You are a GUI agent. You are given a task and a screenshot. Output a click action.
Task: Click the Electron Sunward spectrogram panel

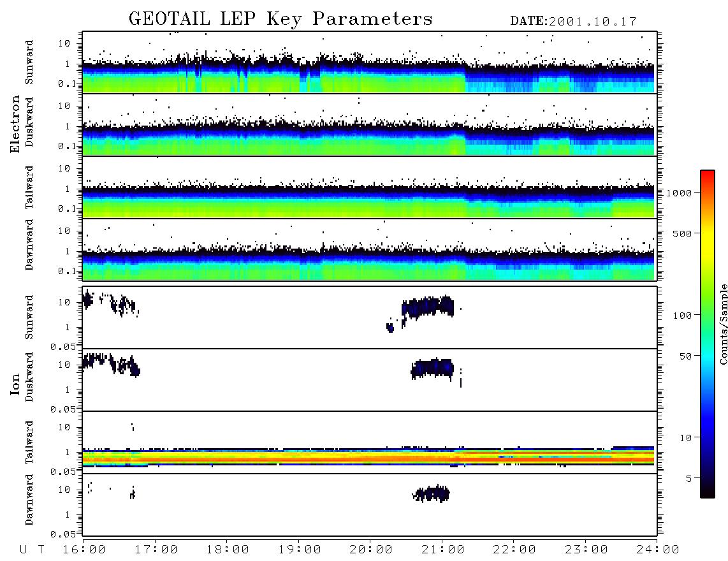370,62
